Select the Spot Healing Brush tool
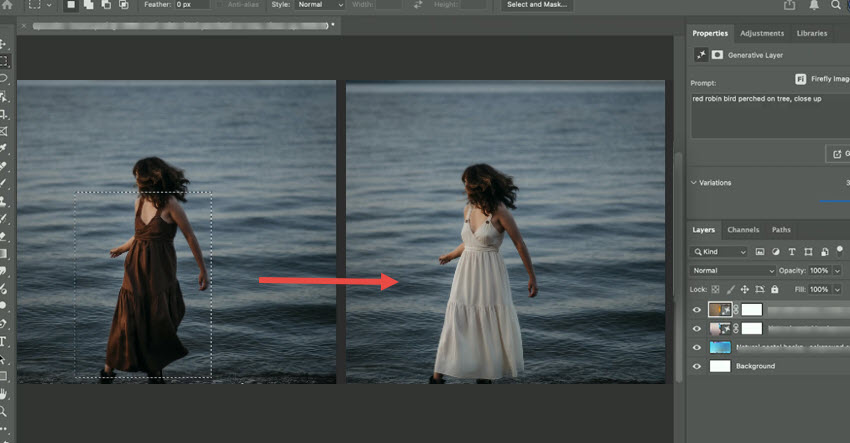This screenshot has width=850, height=443. 3,166
